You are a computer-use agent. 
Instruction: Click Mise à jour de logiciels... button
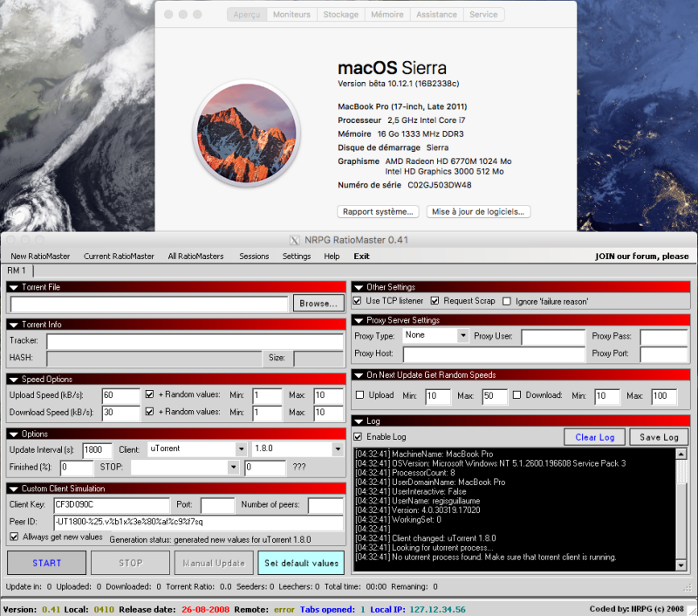478,212
